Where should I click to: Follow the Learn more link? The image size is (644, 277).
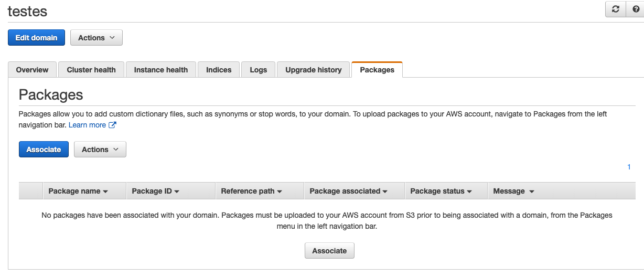tap(87, 125)
